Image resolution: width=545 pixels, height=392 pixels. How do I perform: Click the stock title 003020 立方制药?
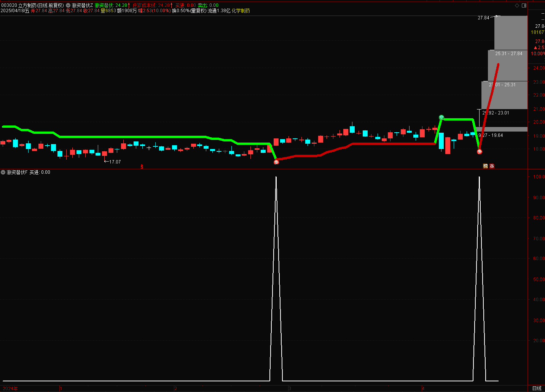coord(19,5)
